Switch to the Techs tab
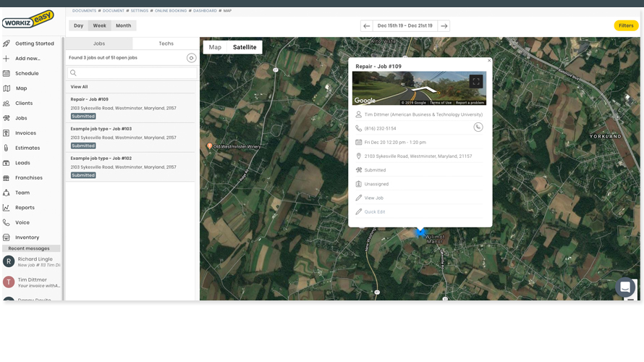644x362 pixels. [x=166, y=43]
